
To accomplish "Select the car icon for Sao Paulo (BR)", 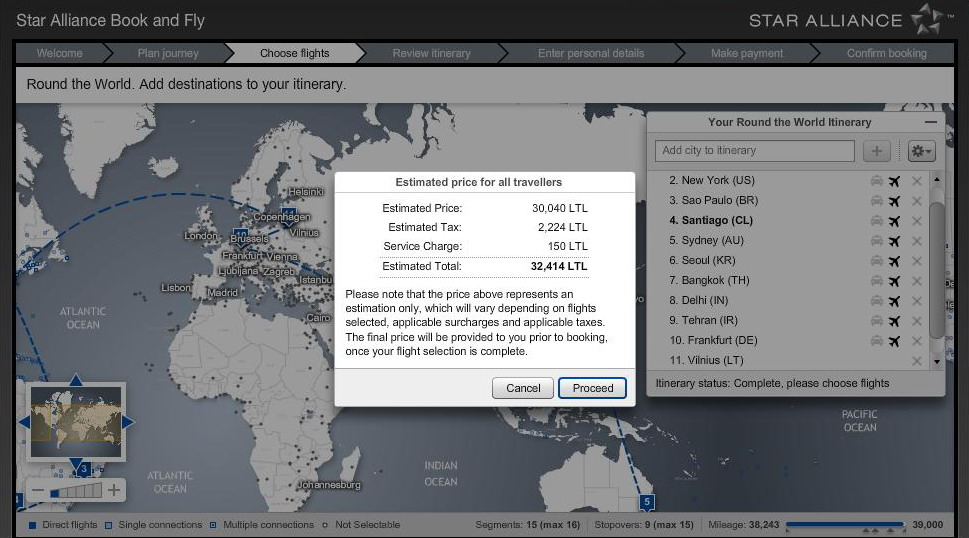I will click(x=876, y=201).
